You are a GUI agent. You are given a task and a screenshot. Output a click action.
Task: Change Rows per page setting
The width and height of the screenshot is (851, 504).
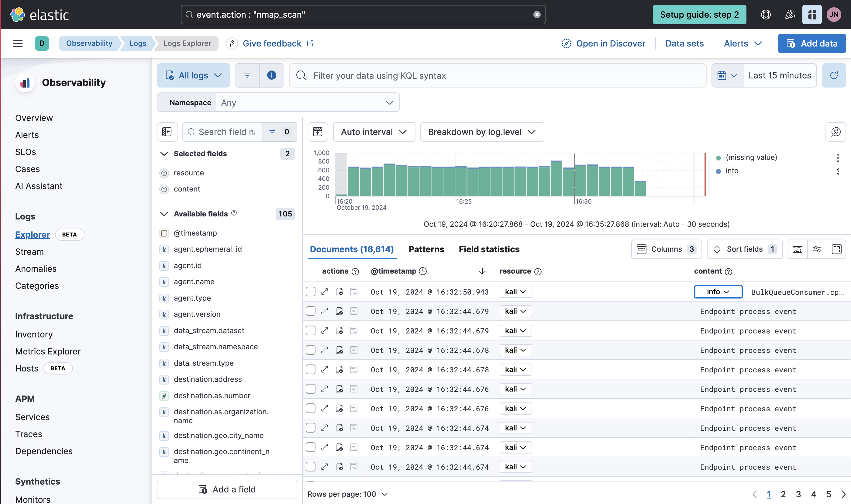pos(348,494)
